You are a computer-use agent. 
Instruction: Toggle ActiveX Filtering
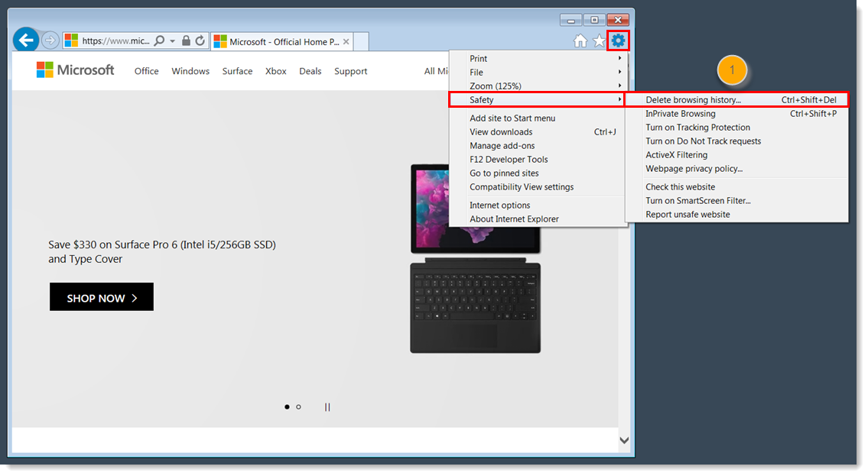(736, 155)
